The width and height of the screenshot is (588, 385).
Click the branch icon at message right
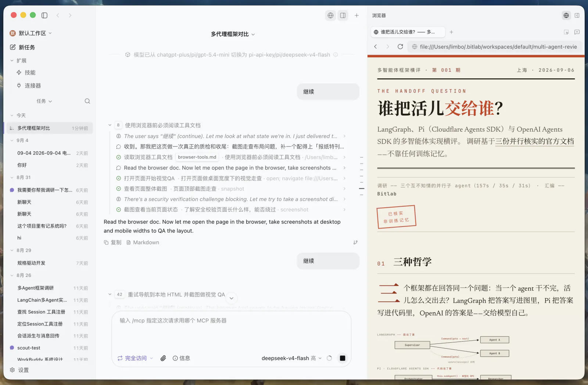[x=355, y=242]
